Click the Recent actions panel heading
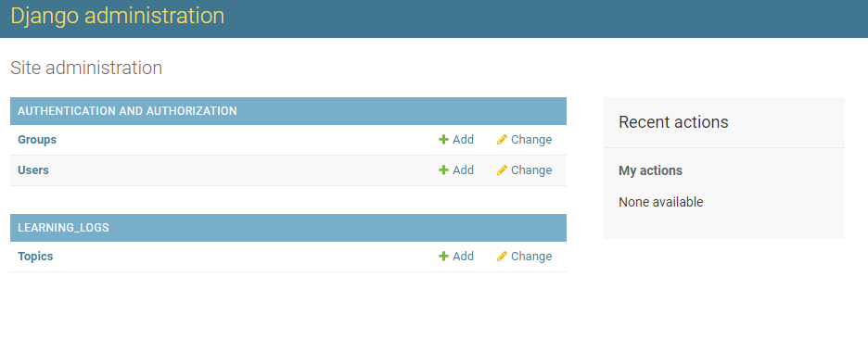 (x=673, y=122)
